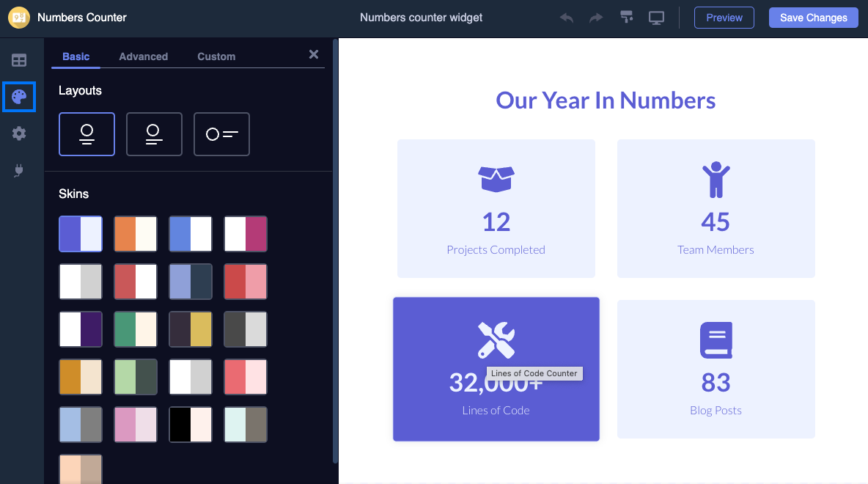868x484 pixels.
Task: Switch to the Advanced tab
Action: coord(144,56)
